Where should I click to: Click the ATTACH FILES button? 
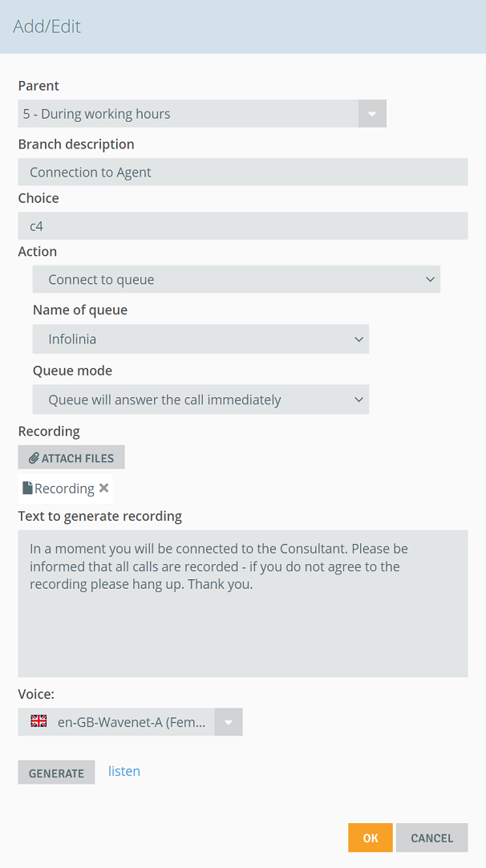(71, 457)
